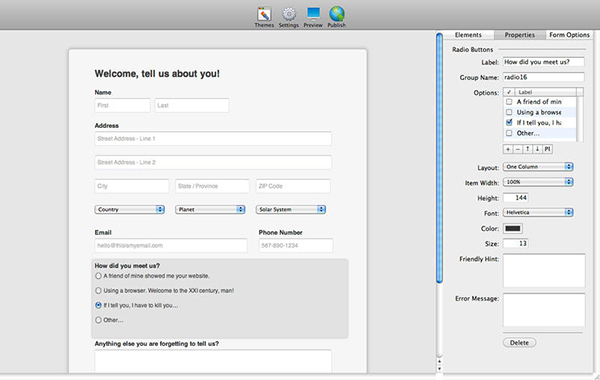This screenshot has height=380, width=600.
Task: Publish the form using the globe icon
Action: [337, 17]
